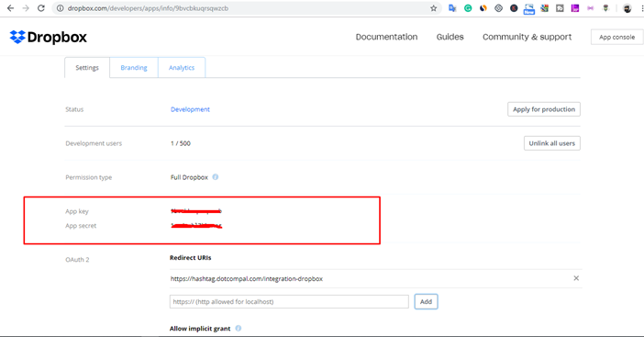Click the 'Allow implicit grant' label
This screenshot has width=644, height=337.
coord(200,329)
